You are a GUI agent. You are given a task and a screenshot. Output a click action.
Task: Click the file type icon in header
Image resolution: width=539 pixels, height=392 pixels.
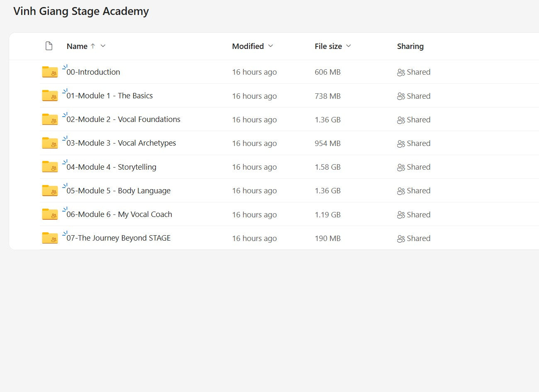(x=49, y=46)
